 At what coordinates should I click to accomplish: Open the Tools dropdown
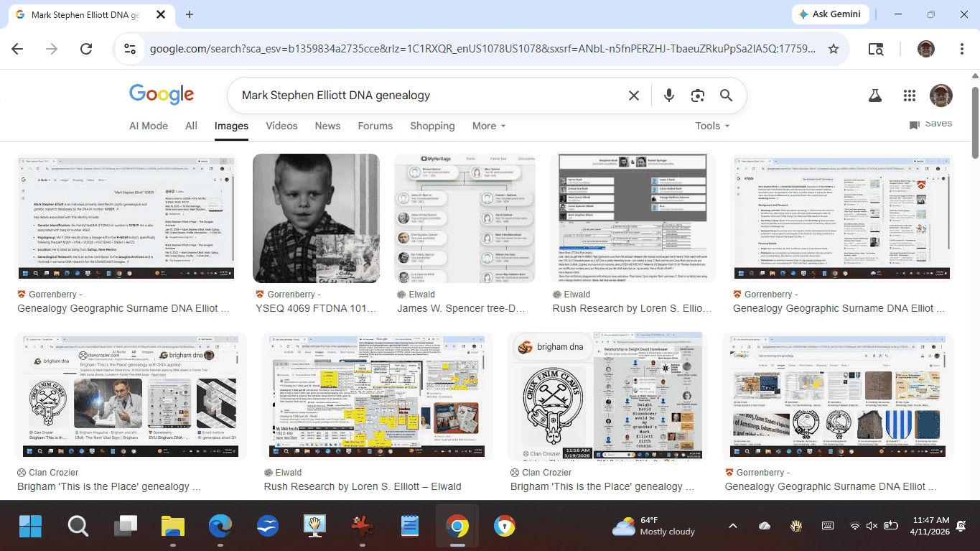click(711, 126)
